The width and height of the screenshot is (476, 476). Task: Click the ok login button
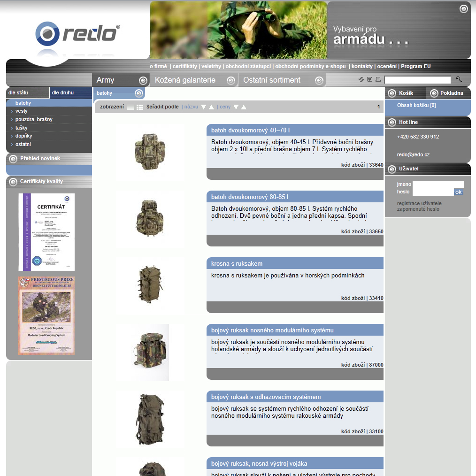pyautogui.click(x=458, y=192)
